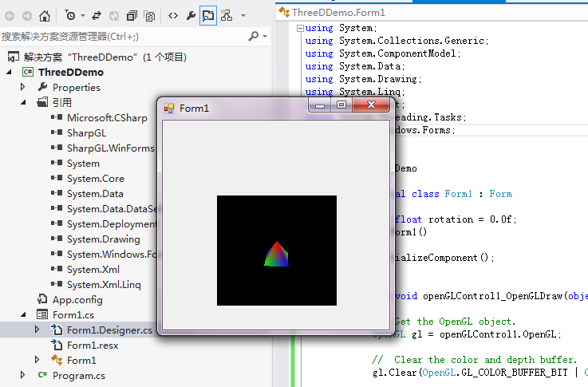
Task: Click the Show All Files icon
Action: click(x=149, y=16)
